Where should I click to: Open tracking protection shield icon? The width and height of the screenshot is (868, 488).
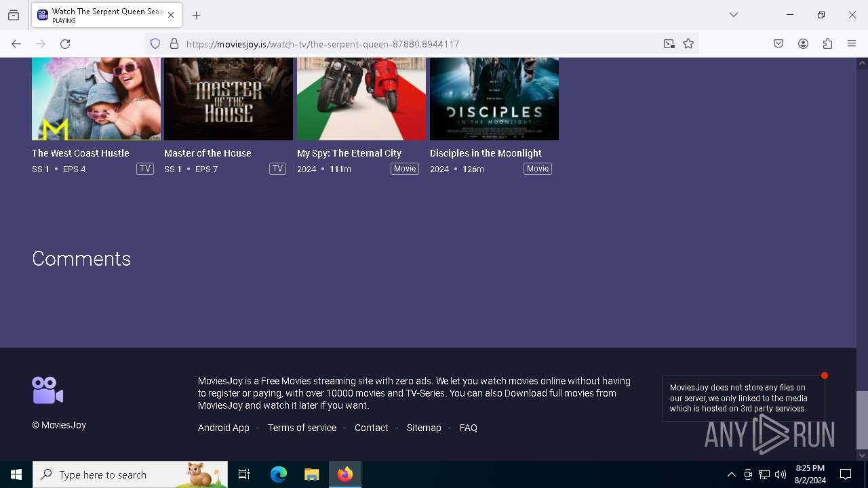coord(155,44)
